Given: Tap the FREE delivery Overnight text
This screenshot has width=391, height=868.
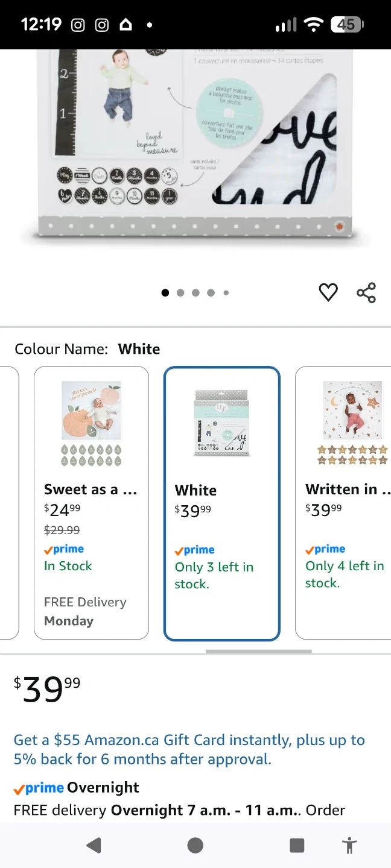Looking at the screenshot, I should click(179, 810).
